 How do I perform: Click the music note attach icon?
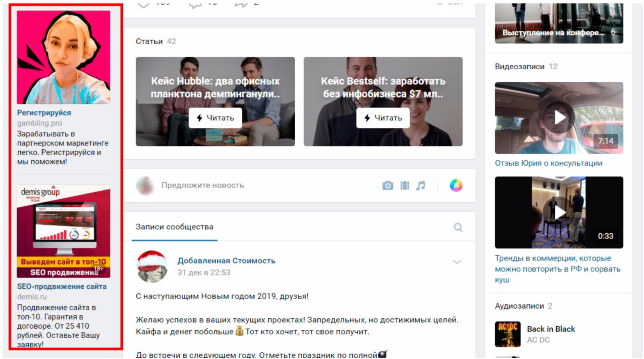420,185
